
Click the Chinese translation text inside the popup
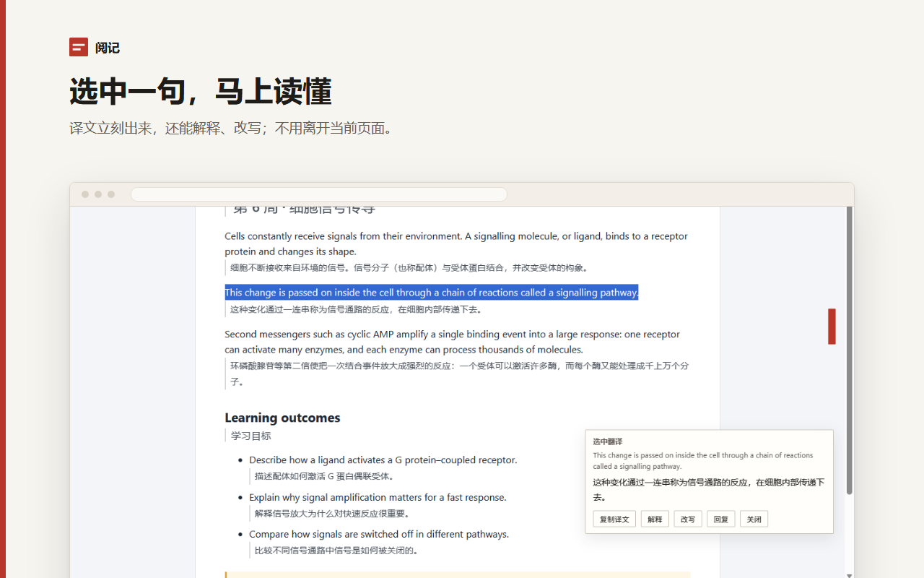coord(709,490)
